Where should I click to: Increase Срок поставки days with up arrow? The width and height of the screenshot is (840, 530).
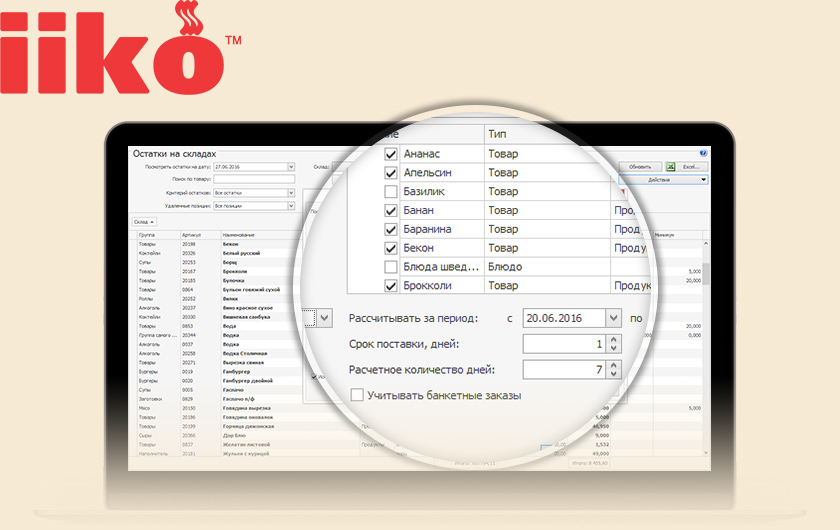614,339
